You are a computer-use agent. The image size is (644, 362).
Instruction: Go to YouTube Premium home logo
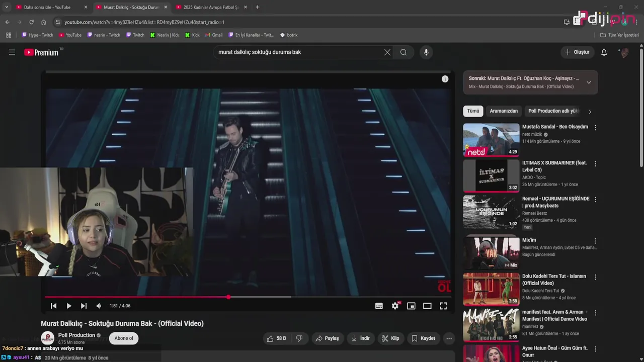click(x=41, y=52)
